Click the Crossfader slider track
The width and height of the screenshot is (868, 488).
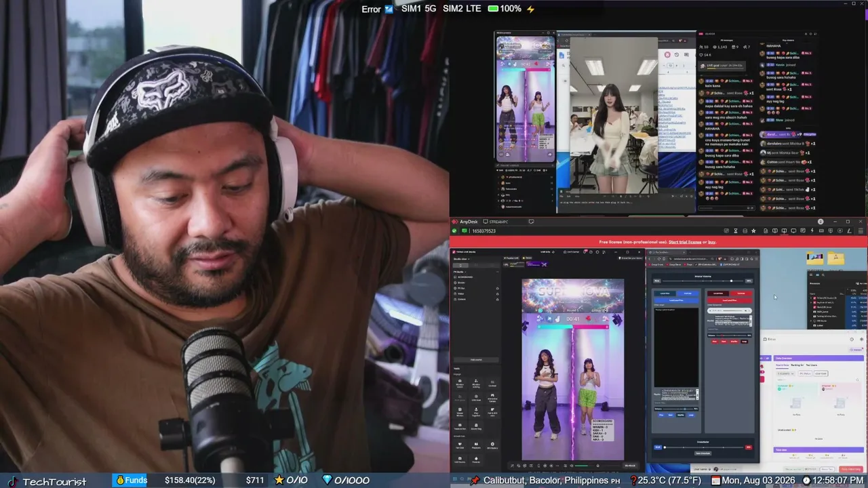pyautogui.click(x=703, y=447)
